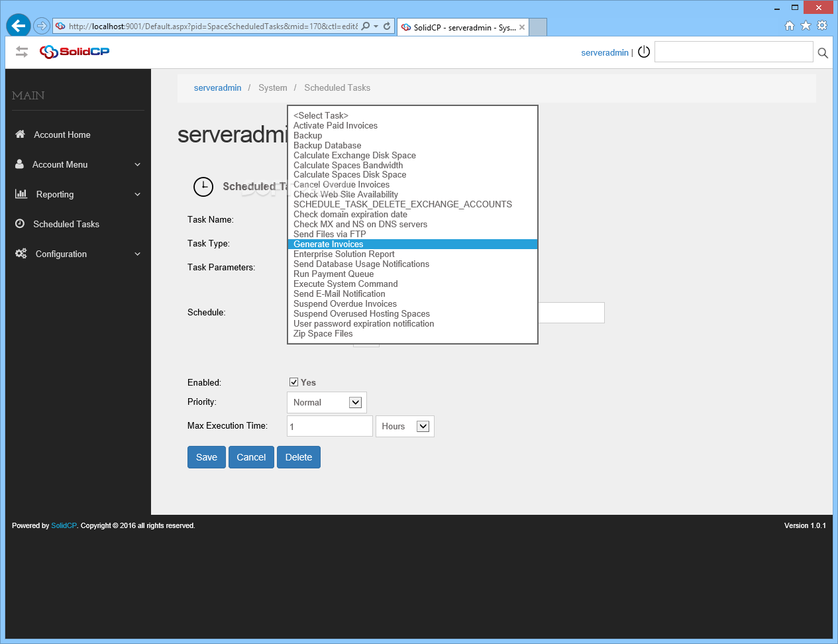This screenshot has height=644, width=838.
Task: Choose Send E-Mail Notification option
Action: pos(412,294)
